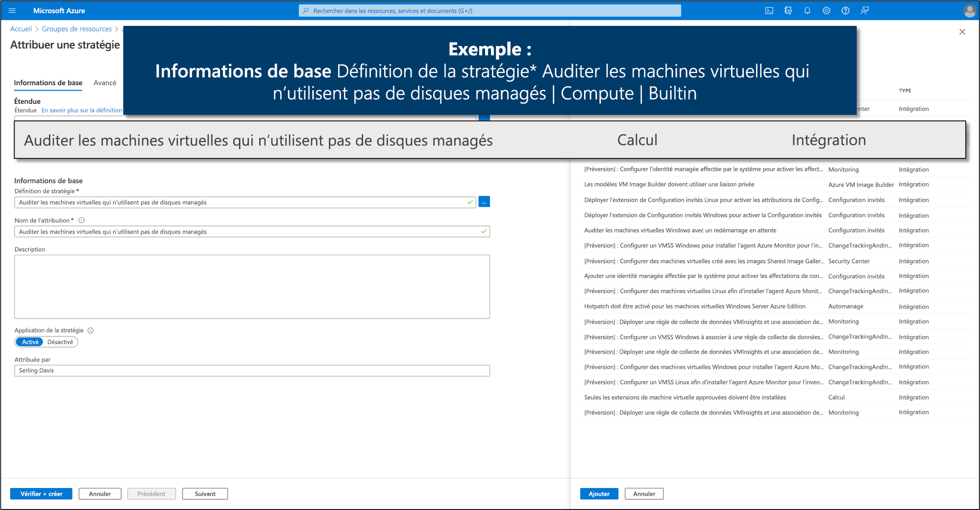
Task: Open the help question mark icon
Action: tap(845, 10)
